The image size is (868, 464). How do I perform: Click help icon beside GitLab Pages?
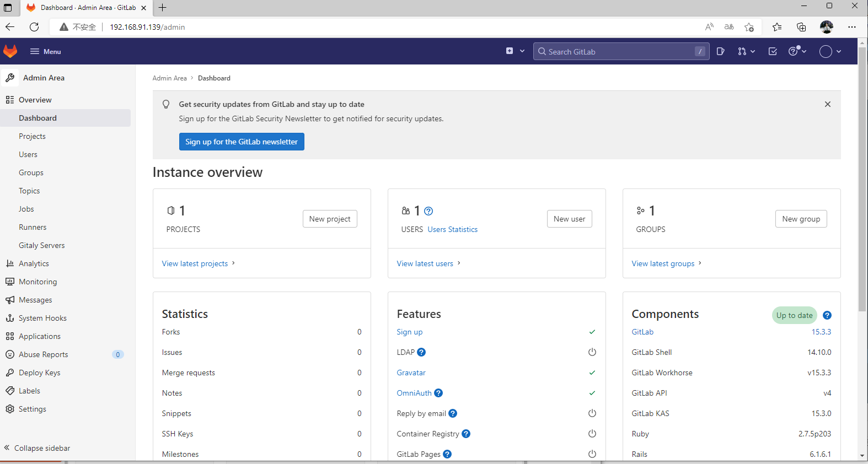[447, 454]
